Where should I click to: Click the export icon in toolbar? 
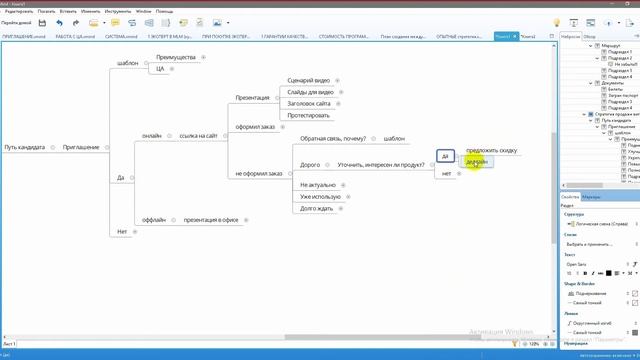630,23
